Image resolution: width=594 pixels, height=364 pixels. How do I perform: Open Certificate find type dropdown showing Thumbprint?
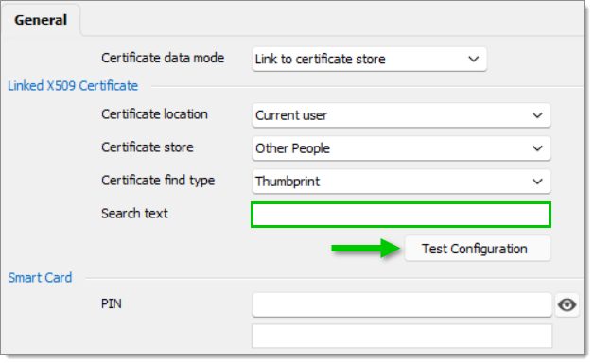click(401, 182)
